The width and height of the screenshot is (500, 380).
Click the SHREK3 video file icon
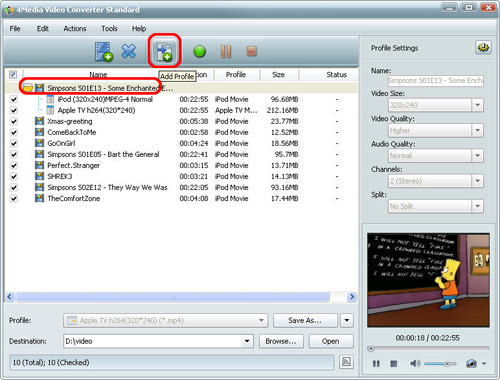[39, 176]
